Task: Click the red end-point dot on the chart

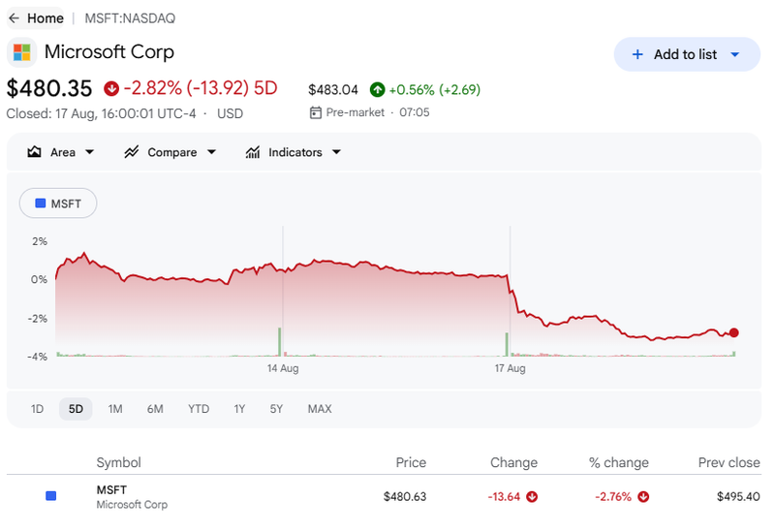Action: pyautogui.click(x=734, y=332)
